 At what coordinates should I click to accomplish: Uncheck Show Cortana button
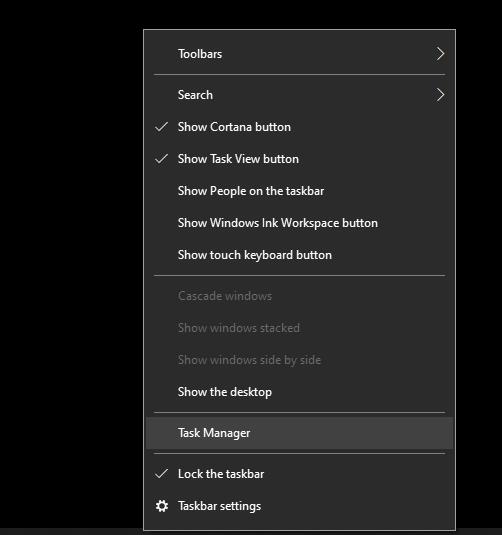(x=299, y=127)
